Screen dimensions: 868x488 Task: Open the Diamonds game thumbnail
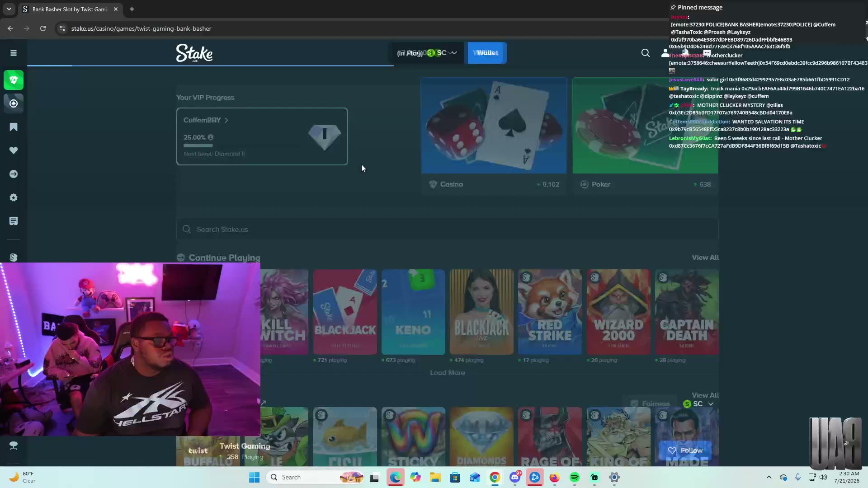[x=482, y=437]
